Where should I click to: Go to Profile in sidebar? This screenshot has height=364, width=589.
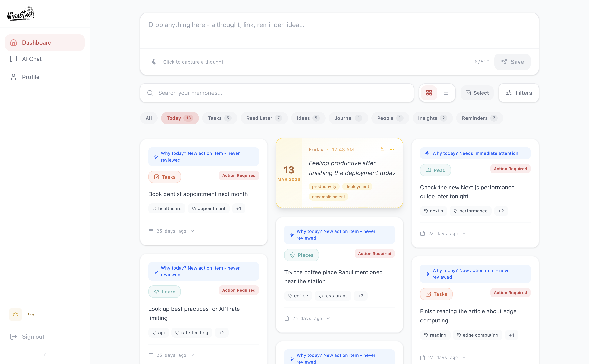click(31, 77)
